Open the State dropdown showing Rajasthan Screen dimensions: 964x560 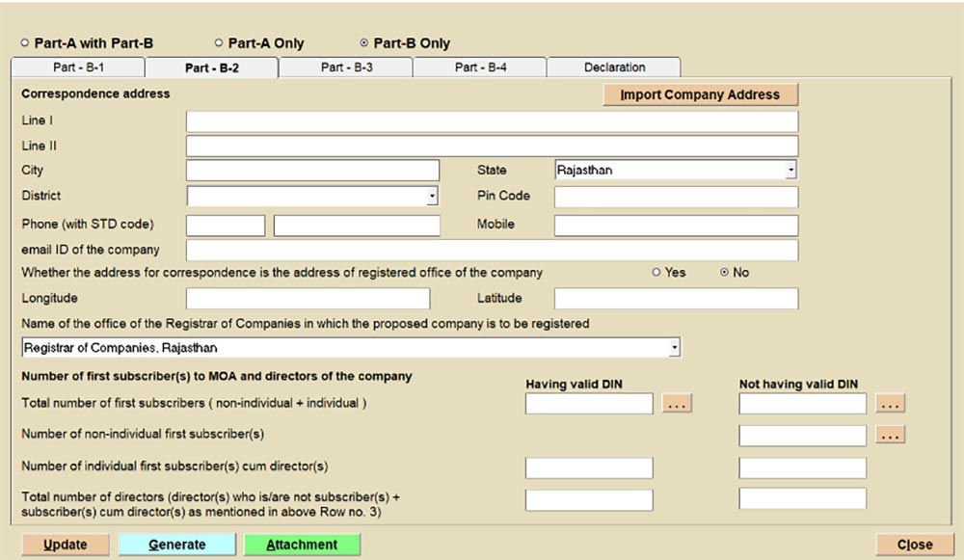790,171
